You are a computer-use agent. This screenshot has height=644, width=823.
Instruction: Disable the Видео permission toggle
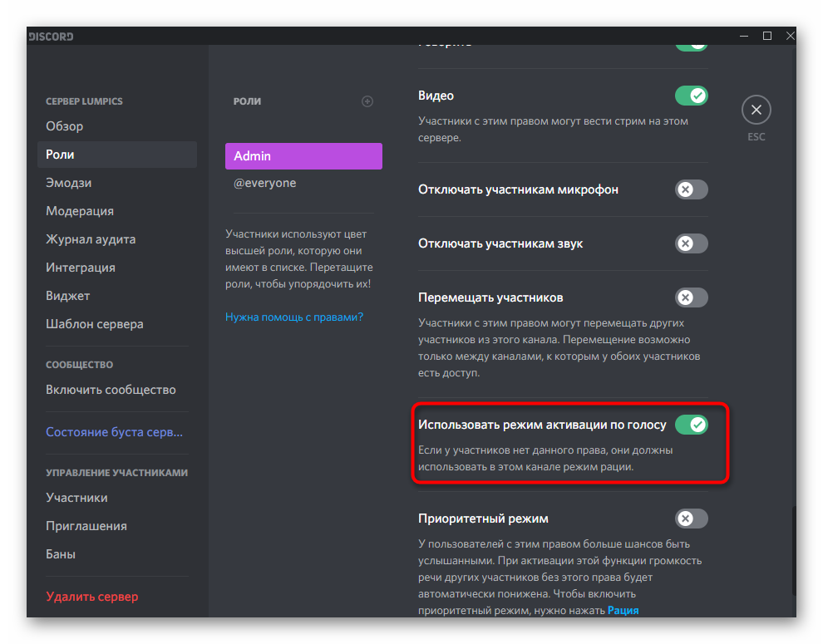coord(691,96)
